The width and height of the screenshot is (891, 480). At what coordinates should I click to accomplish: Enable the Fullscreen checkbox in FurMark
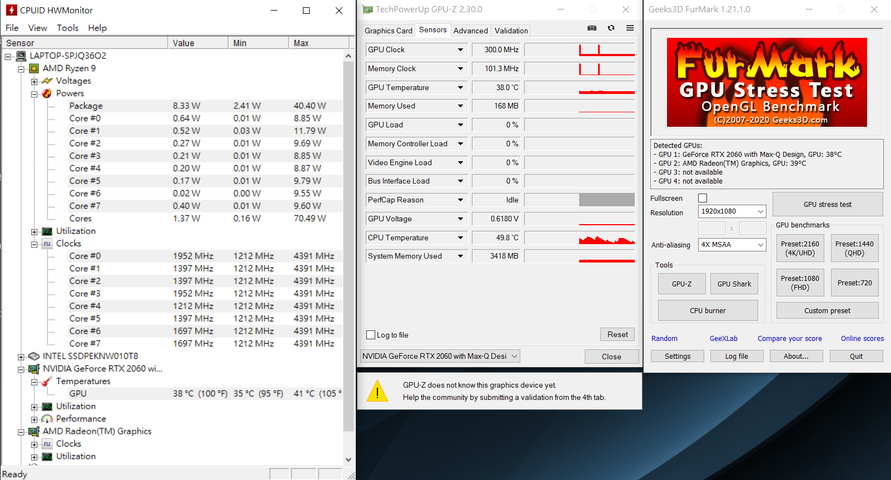702,198
